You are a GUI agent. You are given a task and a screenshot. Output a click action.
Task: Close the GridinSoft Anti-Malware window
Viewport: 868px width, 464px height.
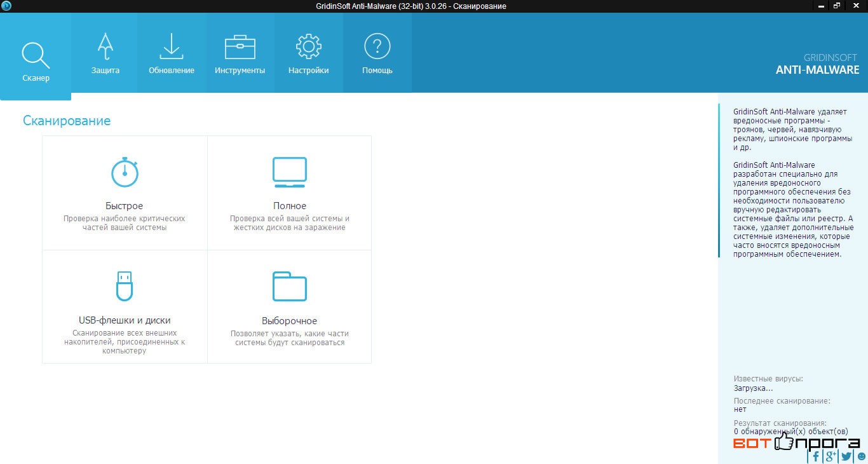855,6
